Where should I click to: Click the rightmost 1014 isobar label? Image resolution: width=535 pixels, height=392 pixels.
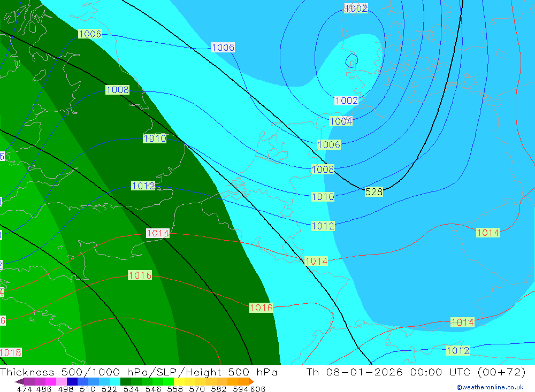pos(488,233)
